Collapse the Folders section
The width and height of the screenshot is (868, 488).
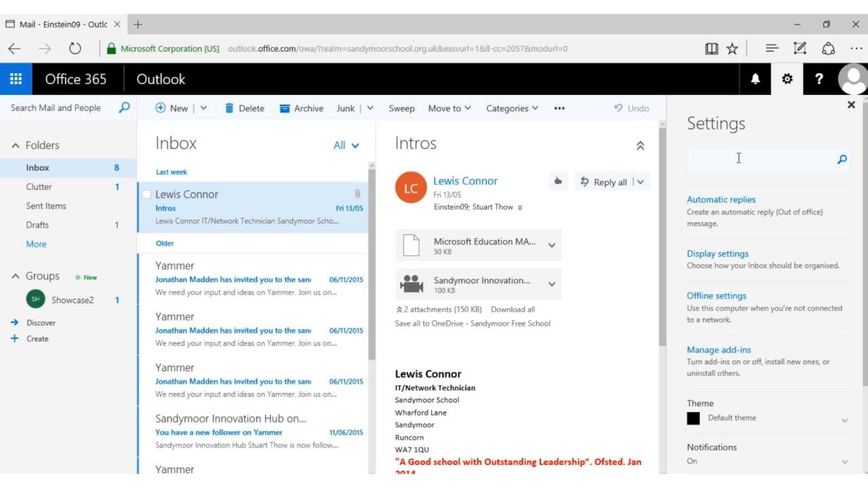(15, 146)
